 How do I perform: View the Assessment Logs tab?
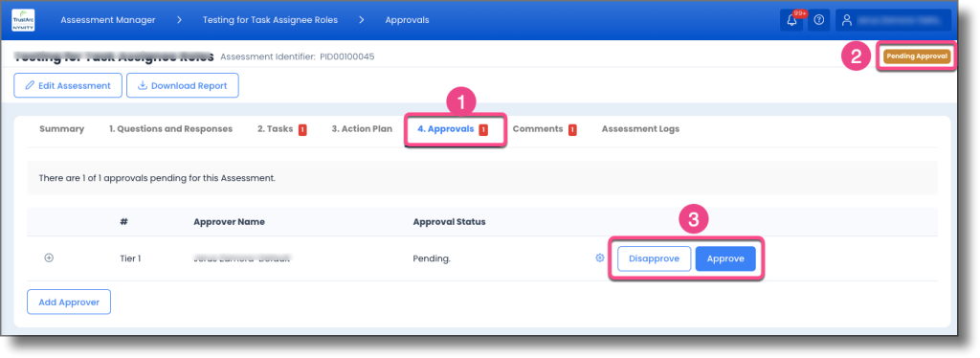coord(640,128)
